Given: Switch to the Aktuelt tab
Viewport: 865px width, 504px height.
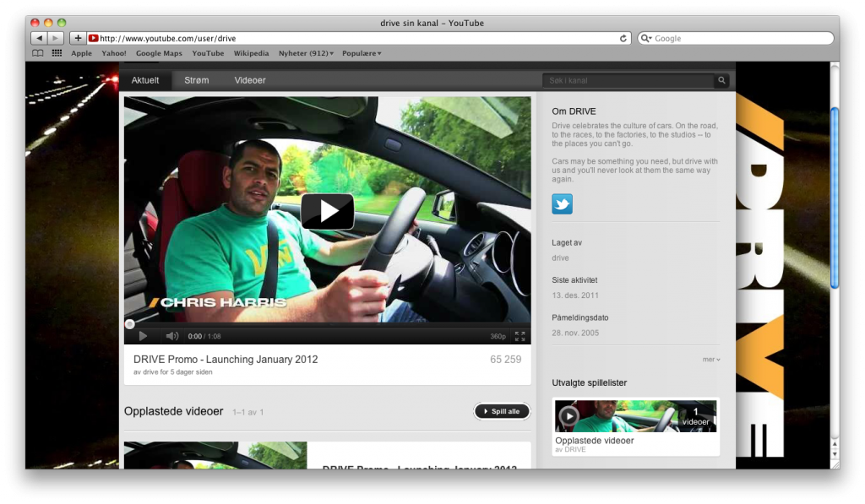Looking at the screenshot, I should [145, 80].
